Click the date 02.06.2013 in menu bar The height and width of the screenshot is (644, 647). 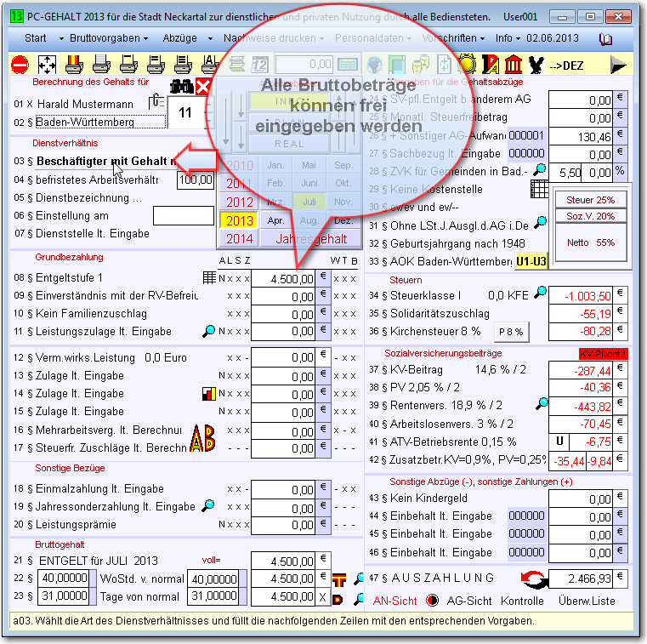pos(553,38)
